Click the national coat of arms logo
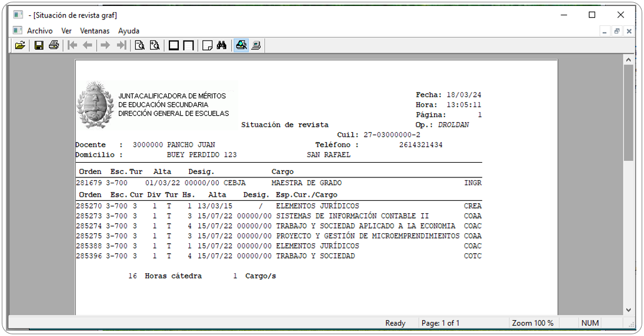644x336 pixels. 95,105
